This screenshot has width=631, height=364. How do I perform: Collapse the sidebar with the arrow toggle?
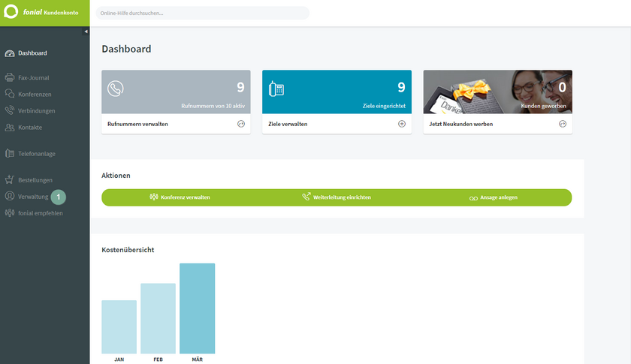(86, 32)
